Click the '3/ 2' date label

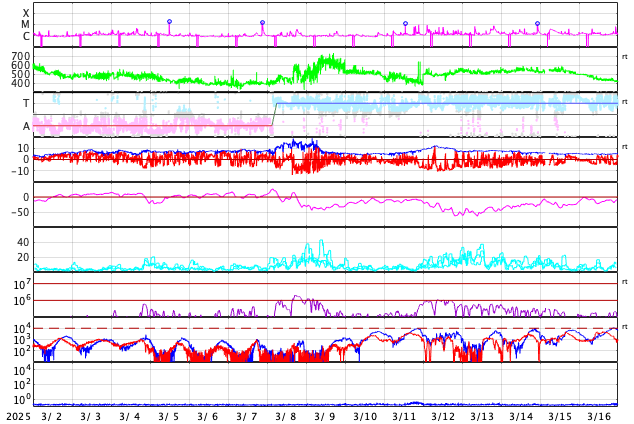pos(52,417)
